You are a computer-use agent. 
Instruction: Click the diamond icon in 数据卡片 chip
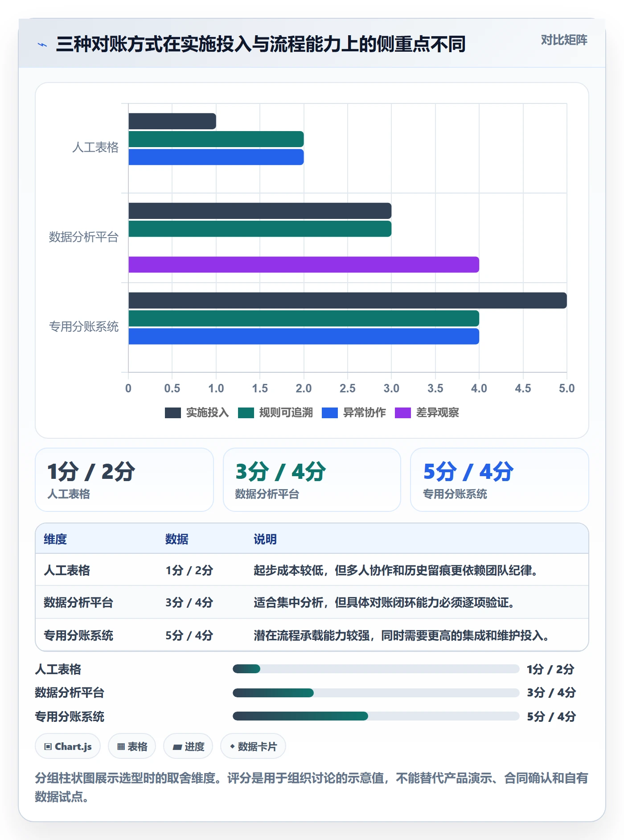click(x=232, y=746)
